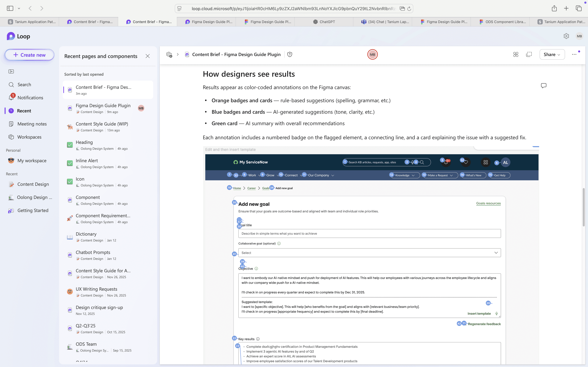Expand the Share dropdown button
588x367 pixels.
552,54
